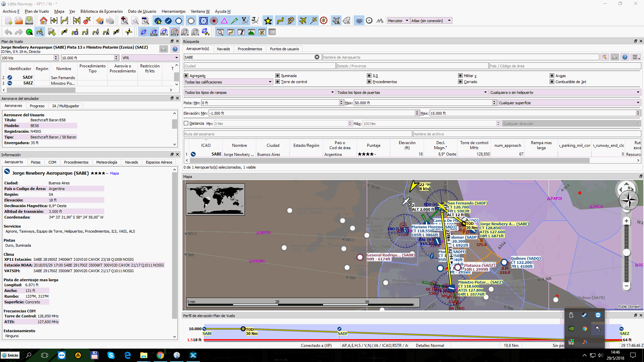644x362 pixels.
Task: Open the Atlas map theme dropdown
Action: (431, 21)
